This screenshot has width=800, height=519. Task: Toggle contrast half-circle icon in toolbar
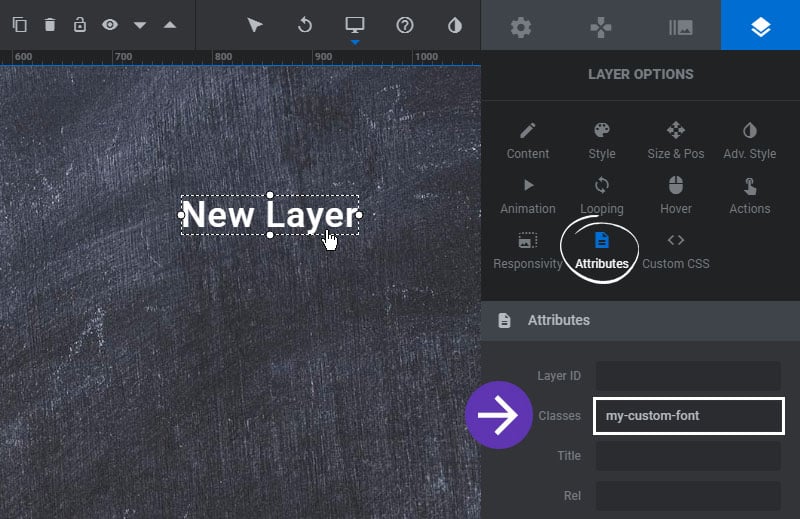click(x=455, y=25)
